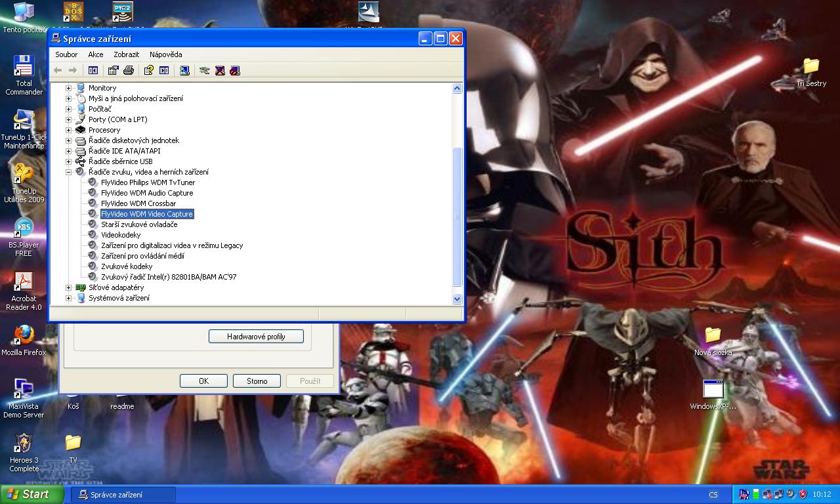
Task: Toggle the console tree pane icon
Action: (x=93, y=70)
